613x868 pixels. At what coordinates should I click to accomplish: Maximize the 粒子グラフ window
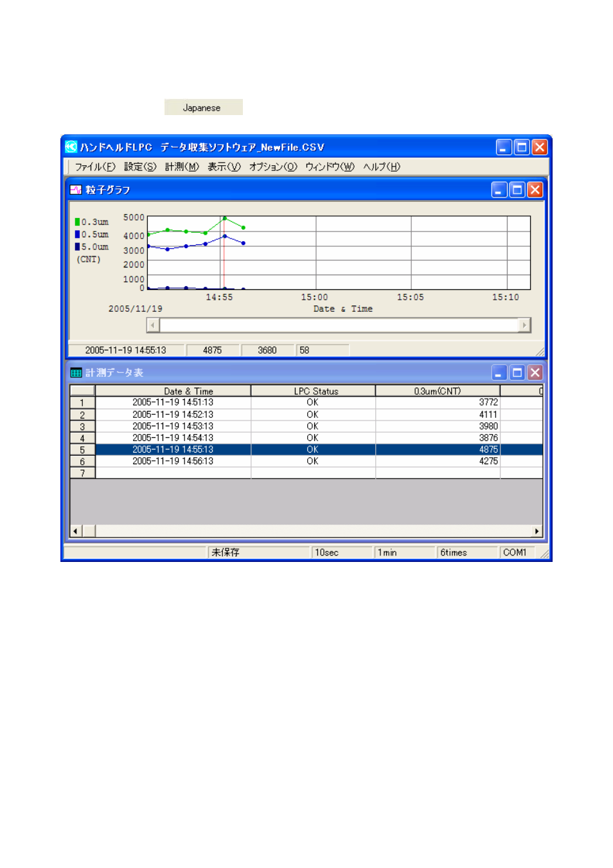[x=517, y=190]
